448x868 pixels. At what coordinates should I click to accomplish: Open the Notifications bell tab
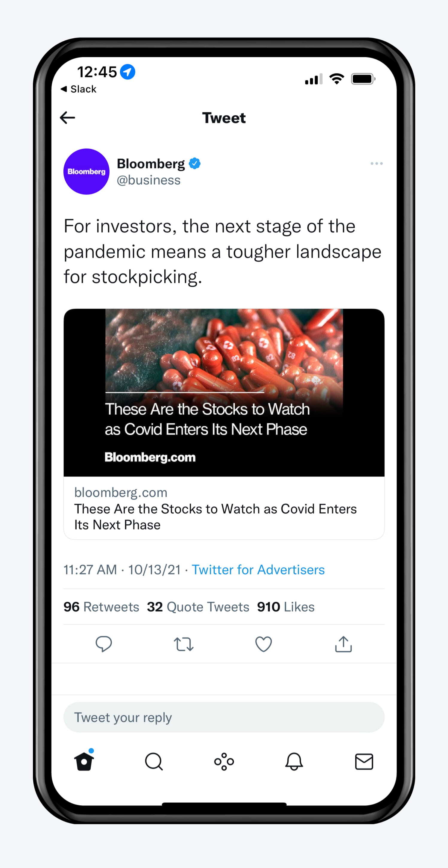(x=294, y=762)
